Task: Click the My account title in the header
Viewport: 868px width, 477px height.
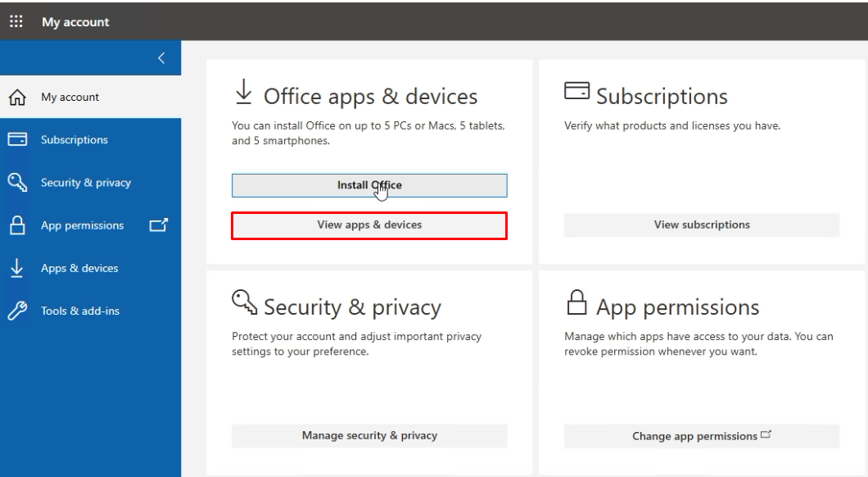Action: pos(75,22)
